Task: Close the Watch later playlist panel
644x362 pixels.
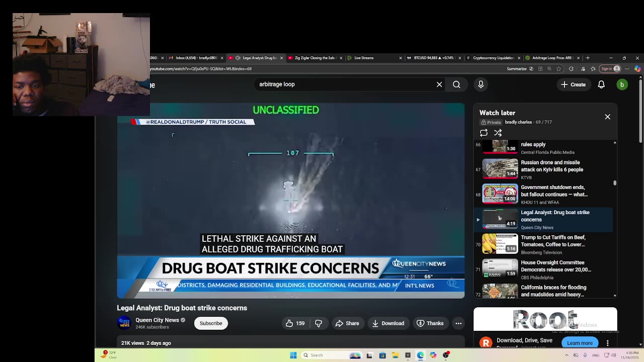Action: click(607, 117)
